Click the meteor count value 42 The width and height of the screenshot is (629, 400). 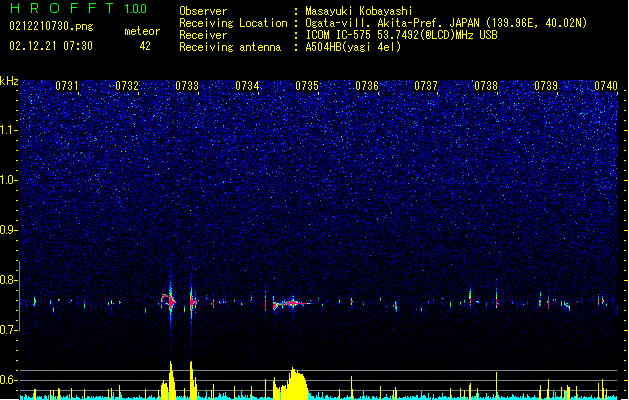pos(145,46)
